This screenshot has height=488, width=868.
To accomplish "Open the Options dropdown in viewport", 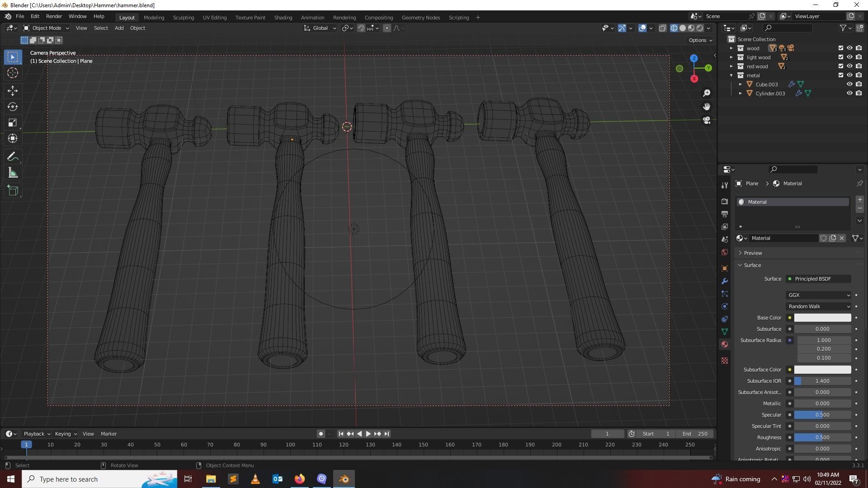I will 700,40.
